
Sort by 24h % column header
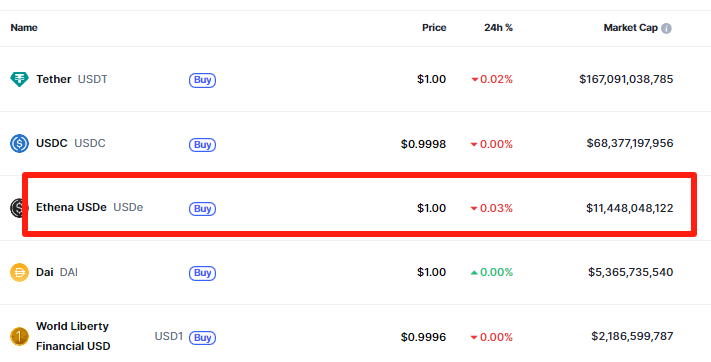tap(498, 28)
